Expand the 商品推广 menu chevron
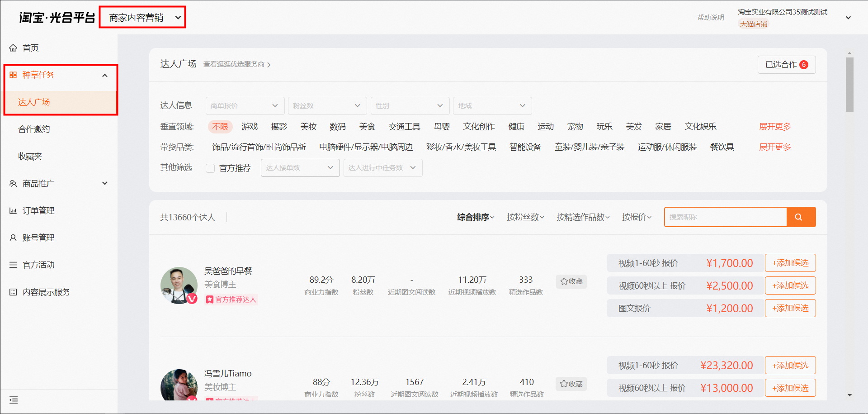This screenshot has width=868, height=414. click(x=105, y=183)
